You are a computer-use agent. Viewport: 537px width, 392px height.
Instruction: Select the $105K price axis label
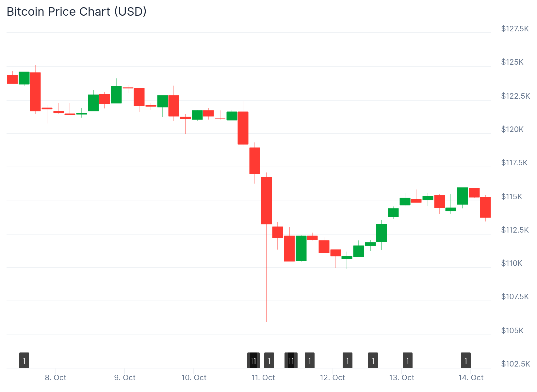pyautogui.click(x=512, y=331)
